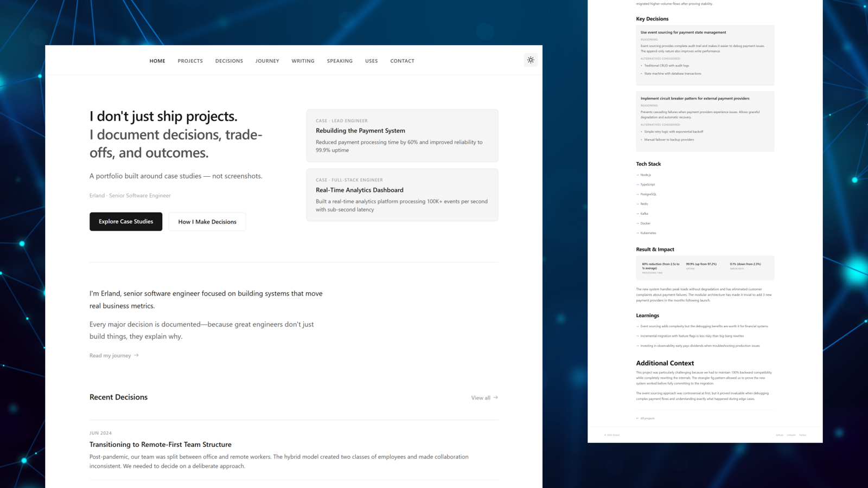Click the © 2026 Erland footer text
868x488 pixels.
(x=612, y=435)
